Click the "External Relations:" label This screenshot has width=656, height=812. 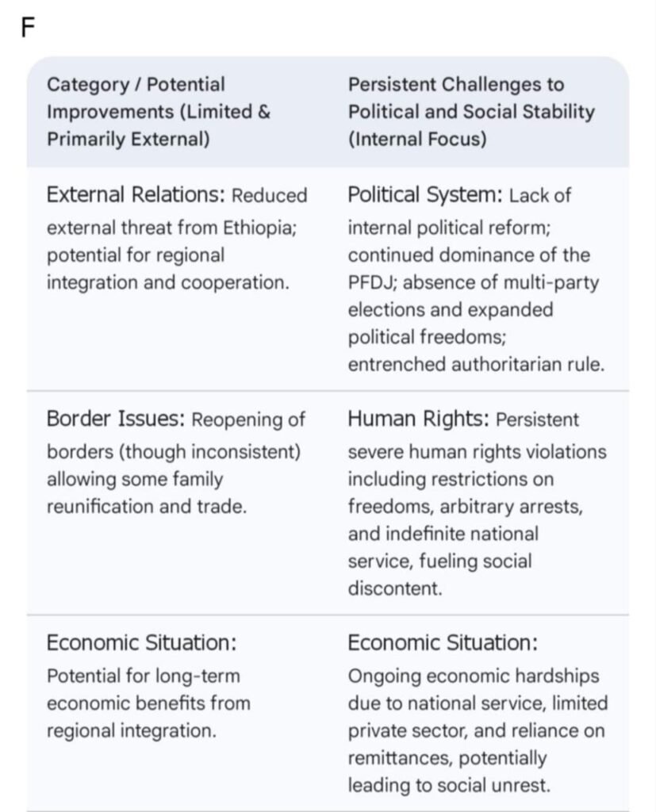(x=136, y=195)
